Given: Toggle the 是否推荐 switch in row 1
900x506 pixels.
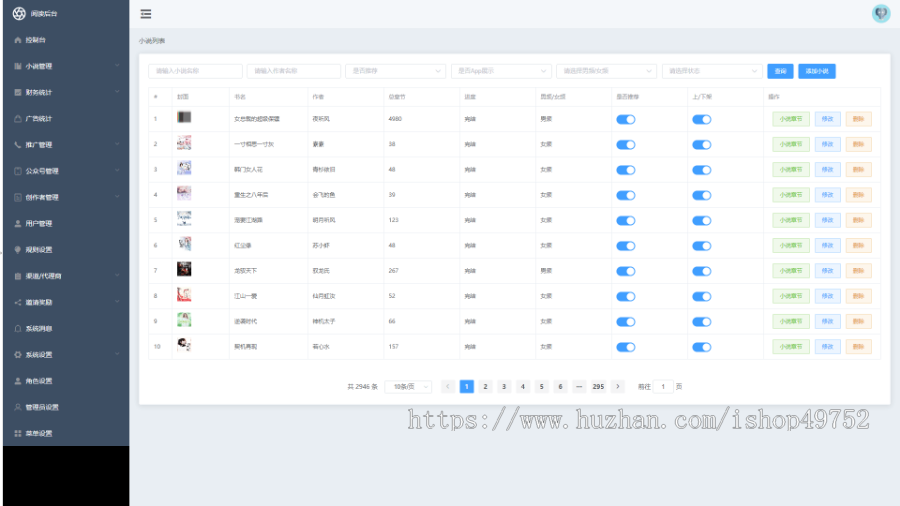Looking at the screenshot, I should (626, 119).
